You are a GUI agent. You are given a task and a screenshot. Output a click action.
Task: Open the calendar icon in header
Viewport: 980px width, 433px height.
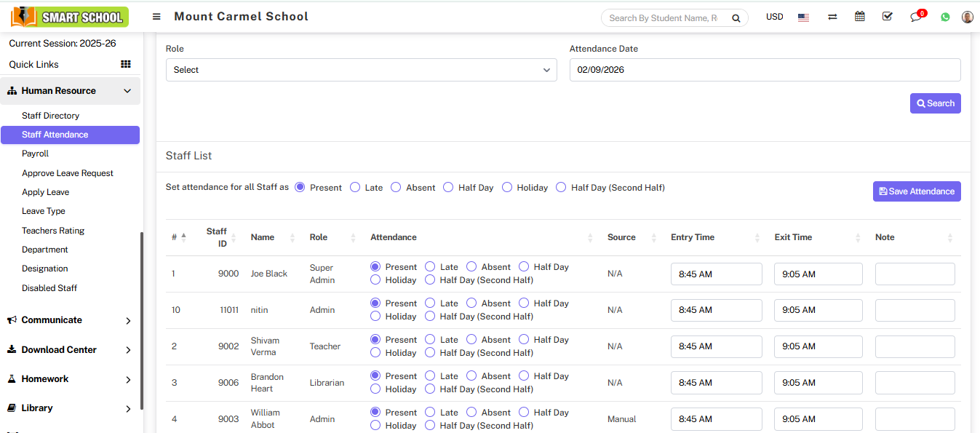860,17
